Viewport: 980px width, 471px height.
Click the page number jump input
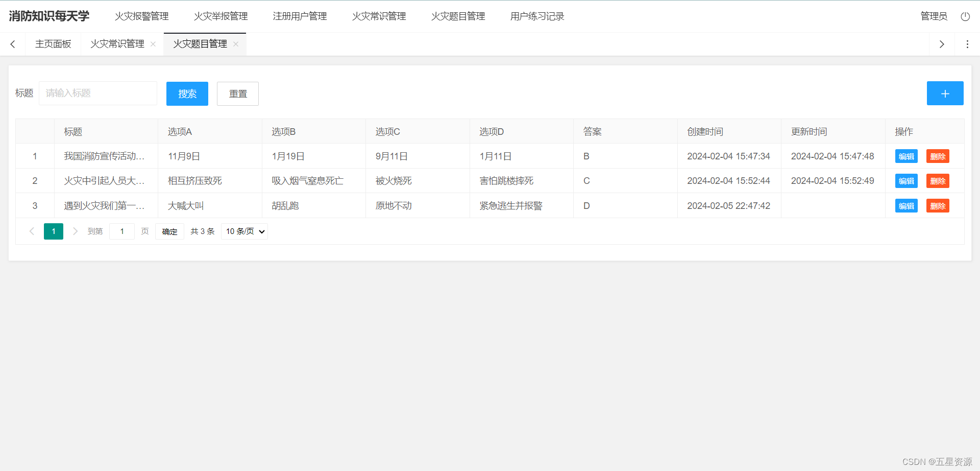122,231
